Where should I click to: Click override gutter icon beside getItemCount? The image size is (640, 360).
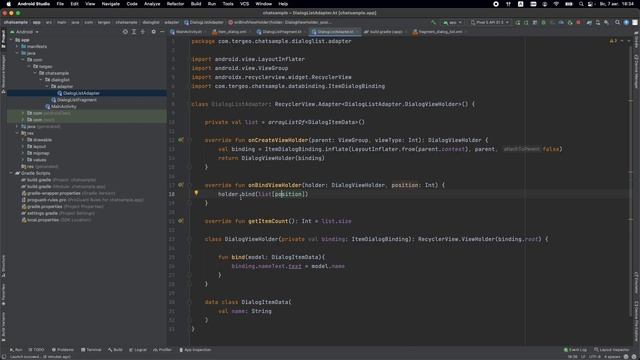point(181,221)
